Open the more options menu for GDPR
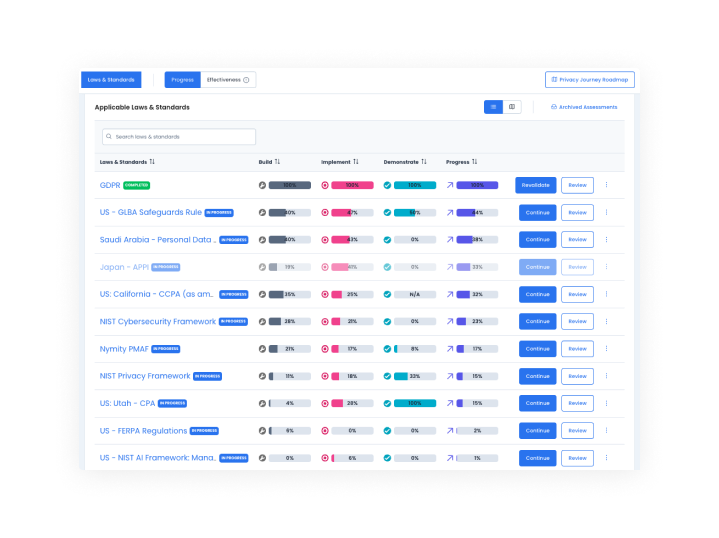719x538 pixels. pos(606,185)
